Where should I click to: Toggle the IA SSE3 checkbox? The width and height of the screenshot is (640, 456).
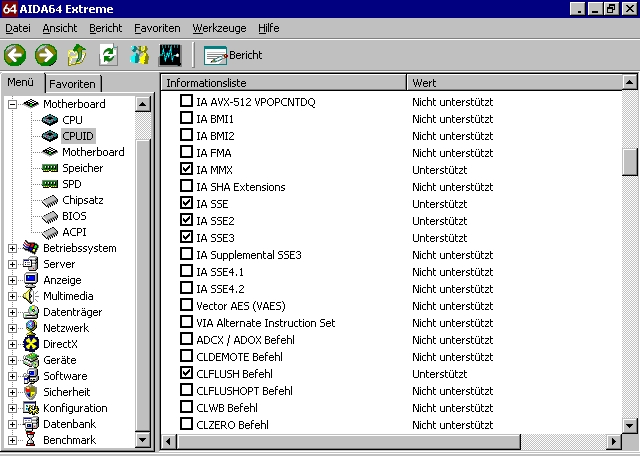click(x=186, y=237)
